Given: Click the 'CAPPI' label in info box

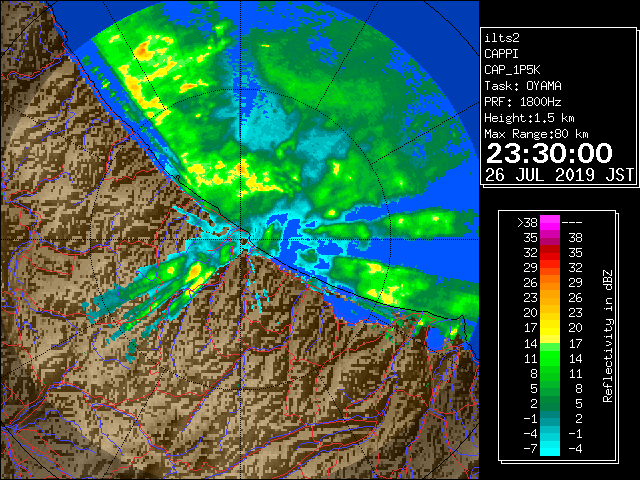Looking at the screenshot, I should click(501, 54).
